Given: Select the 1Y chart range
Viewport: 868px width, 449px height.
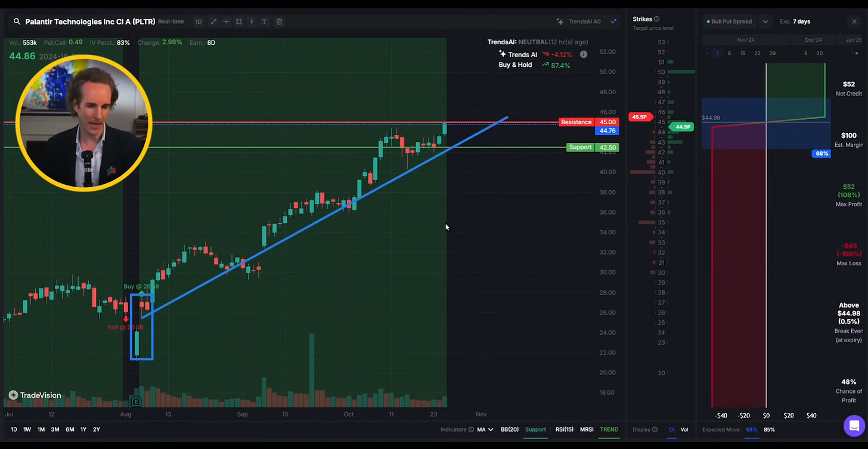Looking at the screenshot, I should click(83, 429).
